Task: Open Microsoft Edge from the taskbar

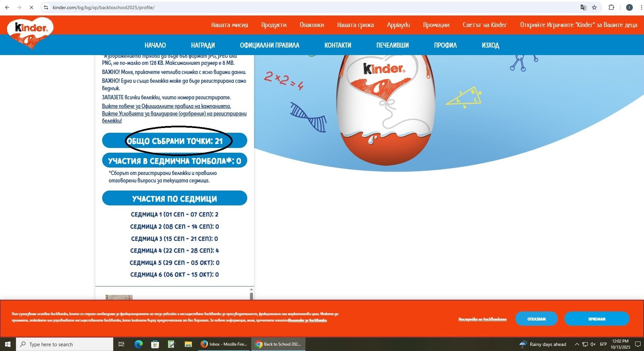Action: [138, 344]
